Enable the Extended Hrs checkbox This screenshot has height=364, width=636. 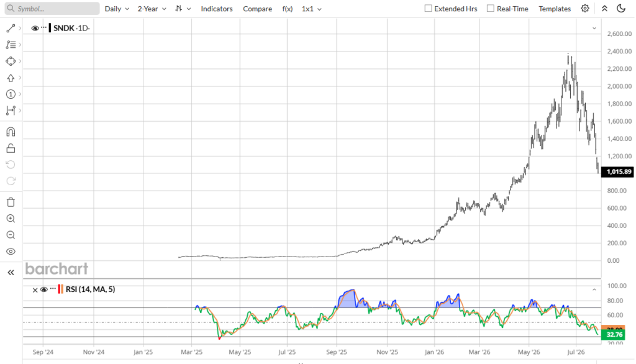[428, 8]
